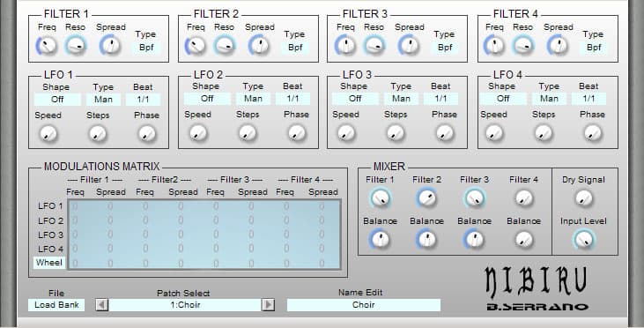Click the Dry Signal knob

[x=583, y=198]
